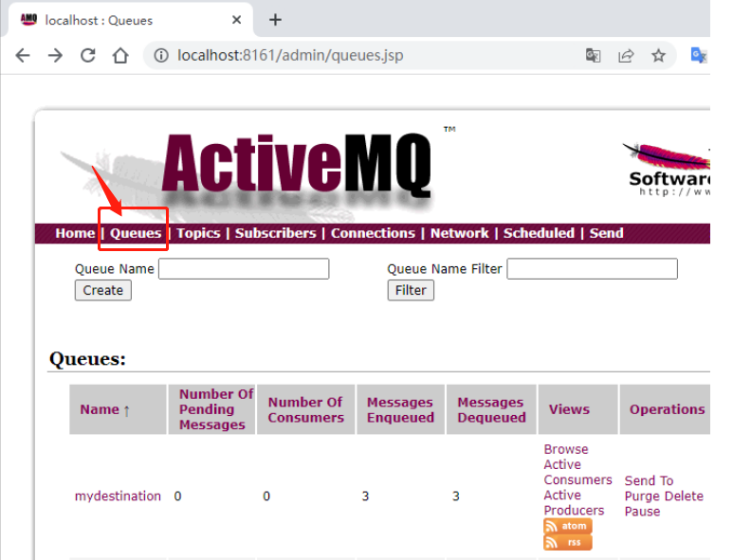This screenshot has height=560, width=733.
Task: Click the Create queue button
Action: click(102, 290)
